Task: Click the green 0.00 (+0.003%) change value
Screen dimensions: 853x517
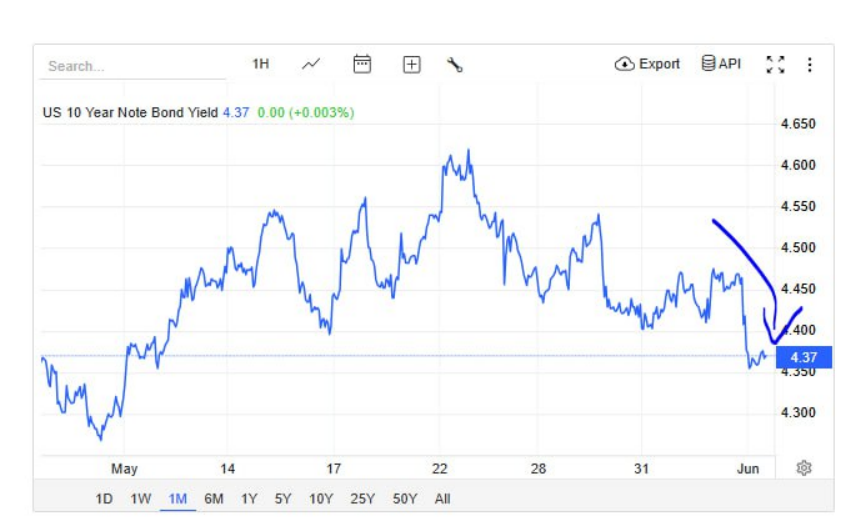Action: pyautogui.click(x=306, y=113)
